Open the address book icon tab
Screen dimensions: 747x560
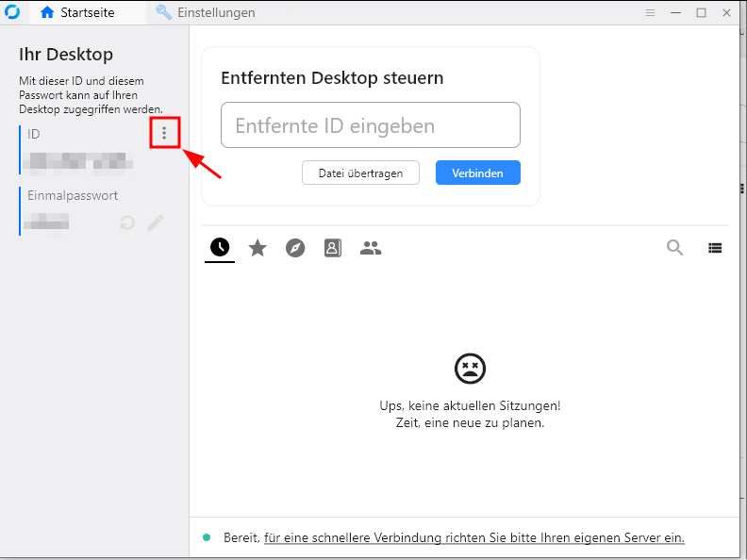333,248
